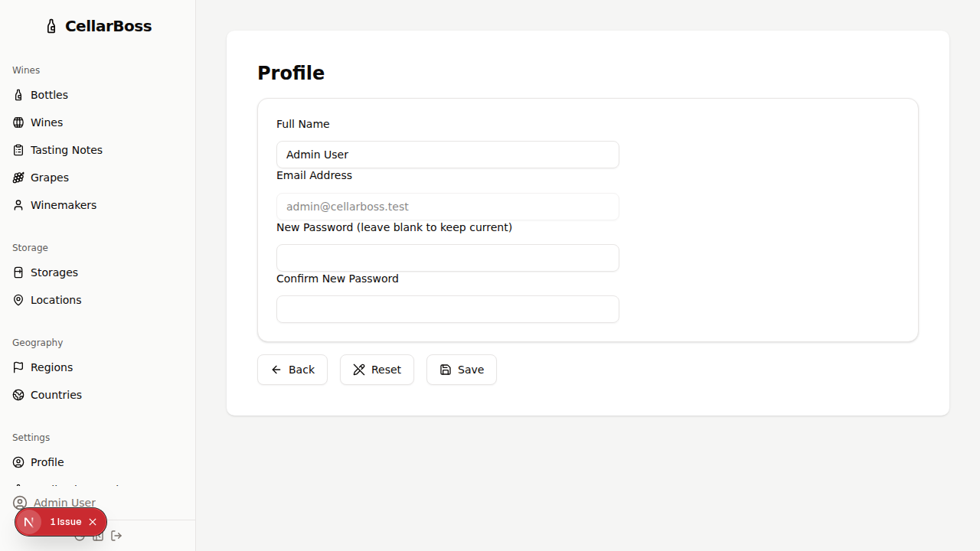Image resolution: width=980 pixels, height=551 pixels.
Task: Click the Countries globe icon
Action: tap(18, 395)
